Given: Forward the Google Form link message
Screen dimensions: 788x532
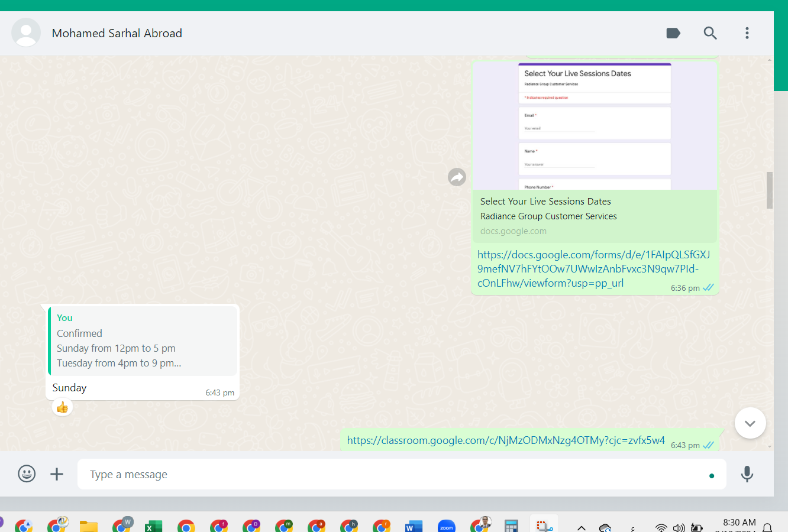Looking at the screenshot, I should pos(457,177).
